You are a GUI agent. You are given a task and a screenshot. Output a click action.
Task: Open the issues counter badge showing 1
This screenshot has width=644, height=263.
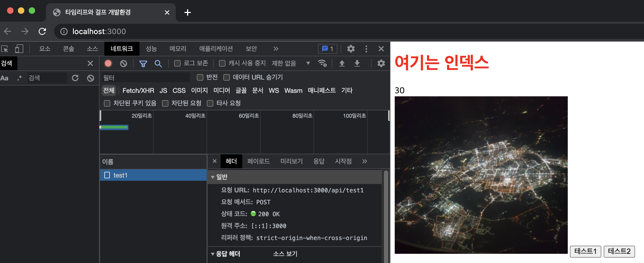[328, 49]
